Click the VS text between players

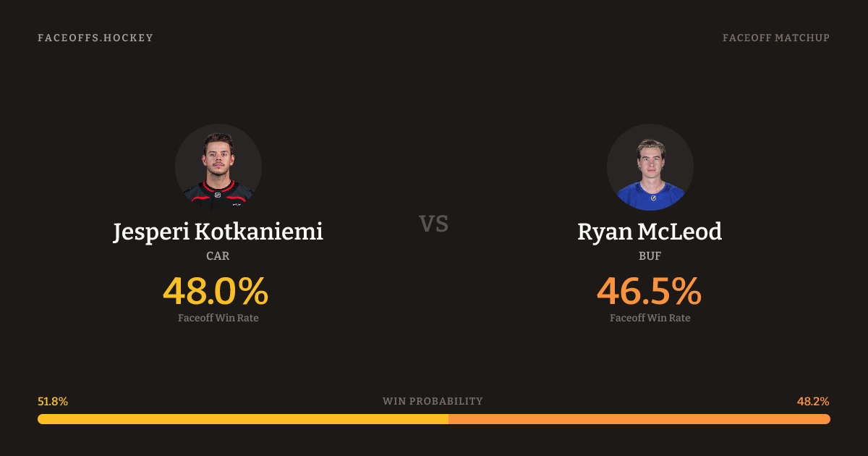tap(434, 224)
